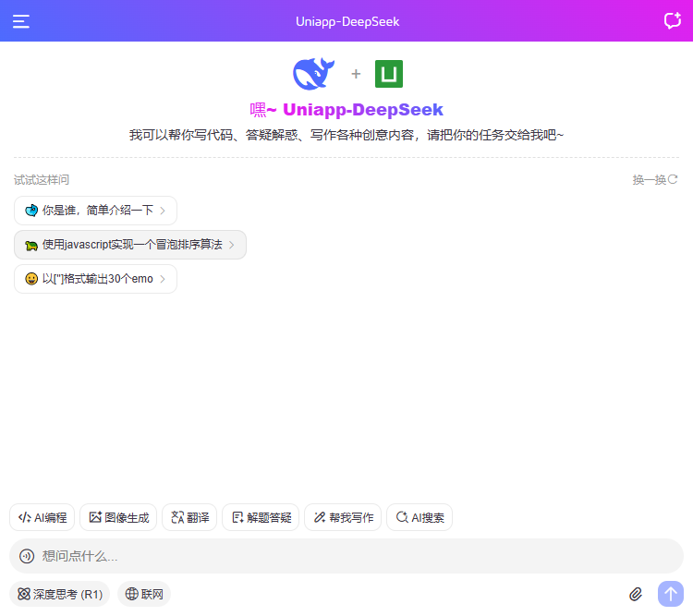Refresh suggestions with 换一换
This screenshot has width=693, height=616.
[x=655, y=180]
